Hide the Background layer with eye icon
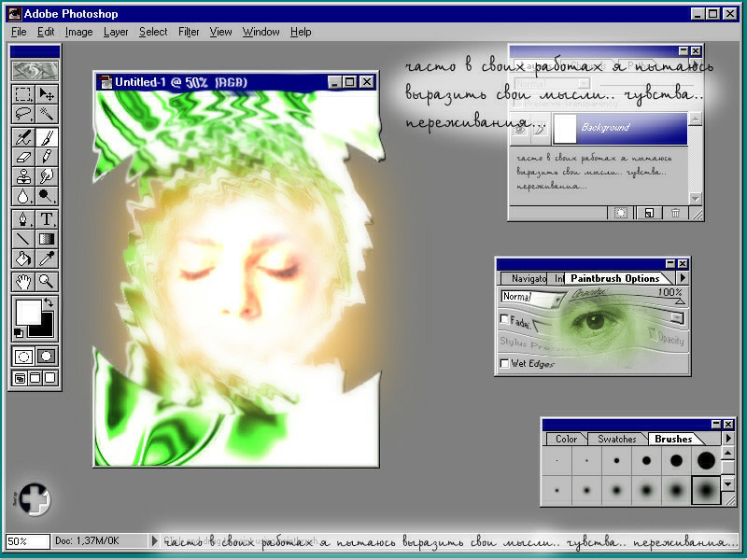 tap(521, 130)
